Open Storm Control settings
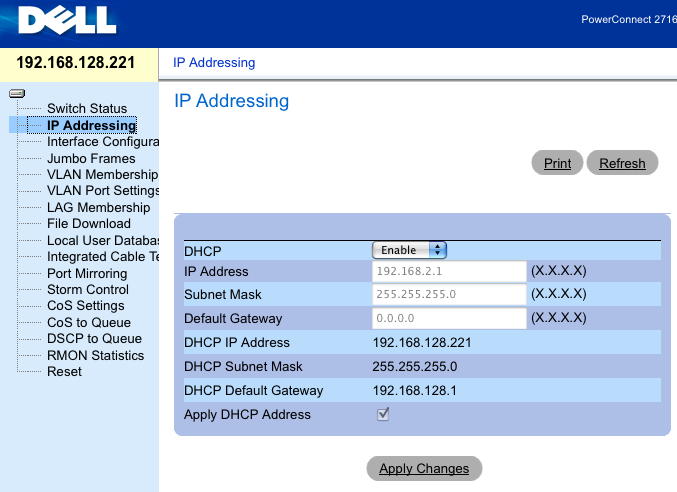The width and height of the screenshot is (677, 492). [88, 290]
